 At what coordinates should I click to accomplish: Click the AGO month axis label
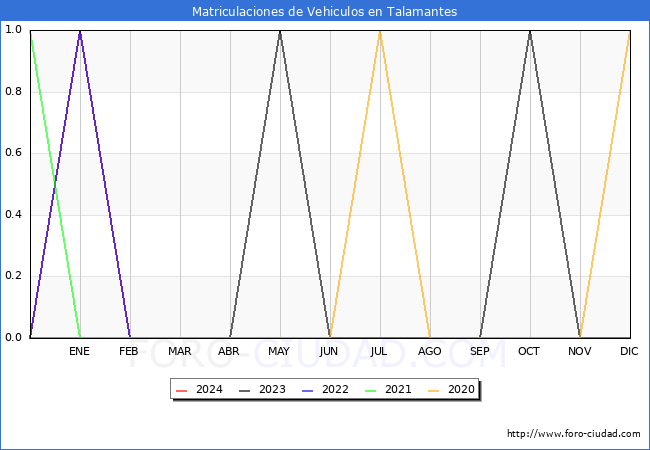click(429, 351)
